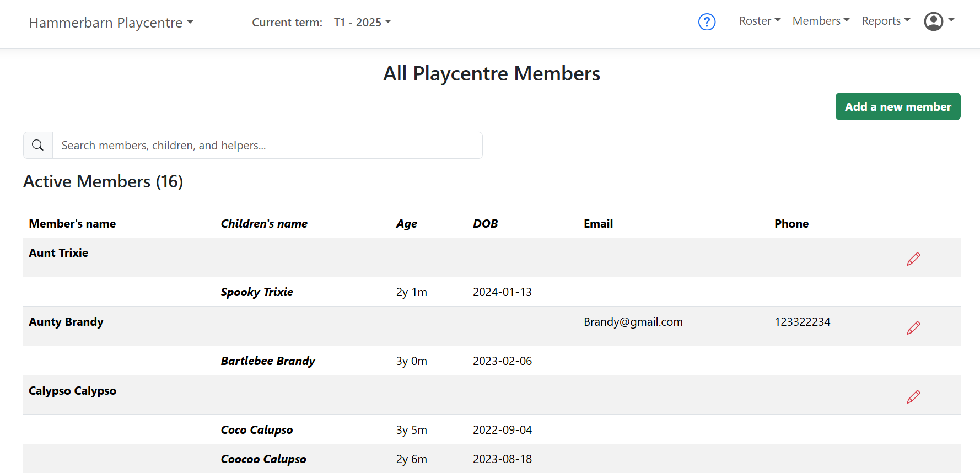Click child name Bartlebee Brandy

coord(268,361)
